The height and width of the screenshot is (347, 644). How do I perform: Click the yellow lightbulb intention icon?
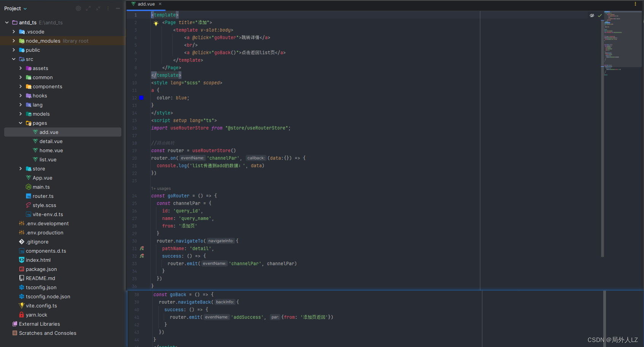pos(156,23)
